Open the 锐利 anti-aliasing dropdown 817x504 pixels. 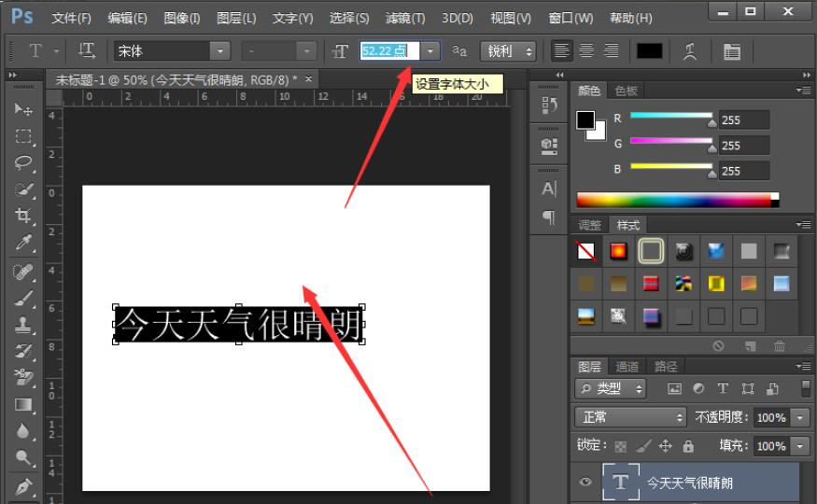[508, 51]
